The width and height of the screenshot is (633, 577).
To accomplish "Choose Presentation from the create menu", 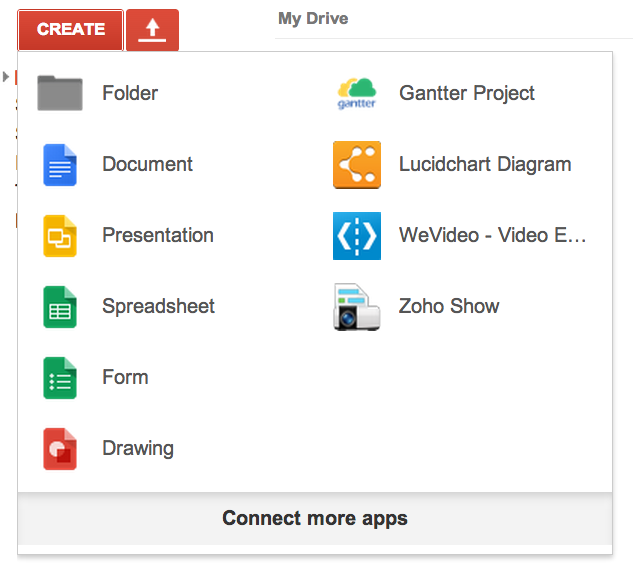I will [x=158, y=235].
